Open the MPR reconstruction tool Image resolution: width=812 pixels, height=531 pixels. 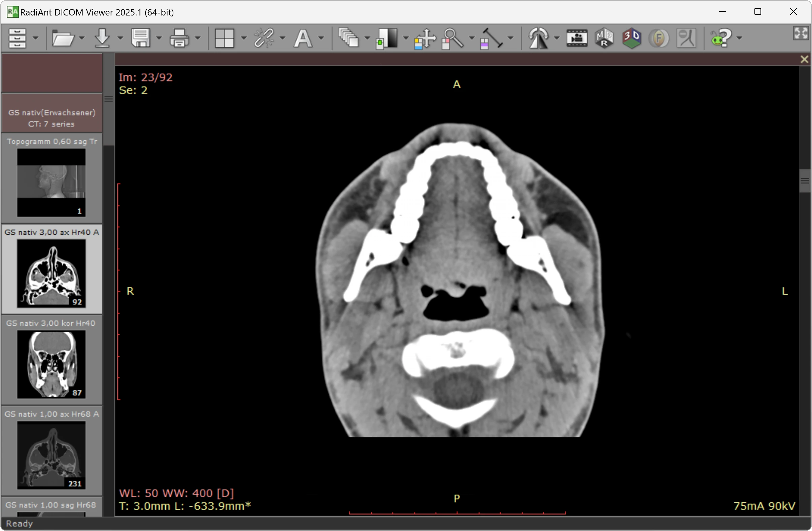pyautogui.click(x=604, y=38)
